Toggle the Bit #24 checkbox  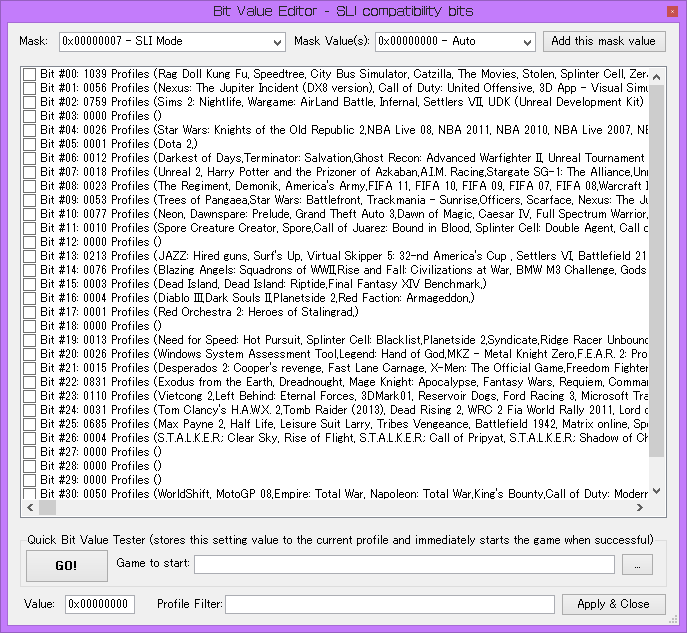[x=29, y=410]
